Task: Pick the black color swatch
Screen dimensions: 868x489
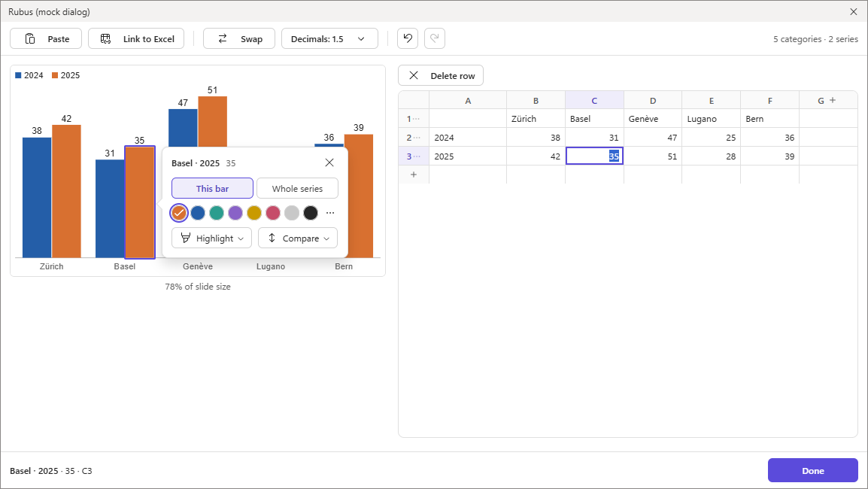Action: (311, 213)
